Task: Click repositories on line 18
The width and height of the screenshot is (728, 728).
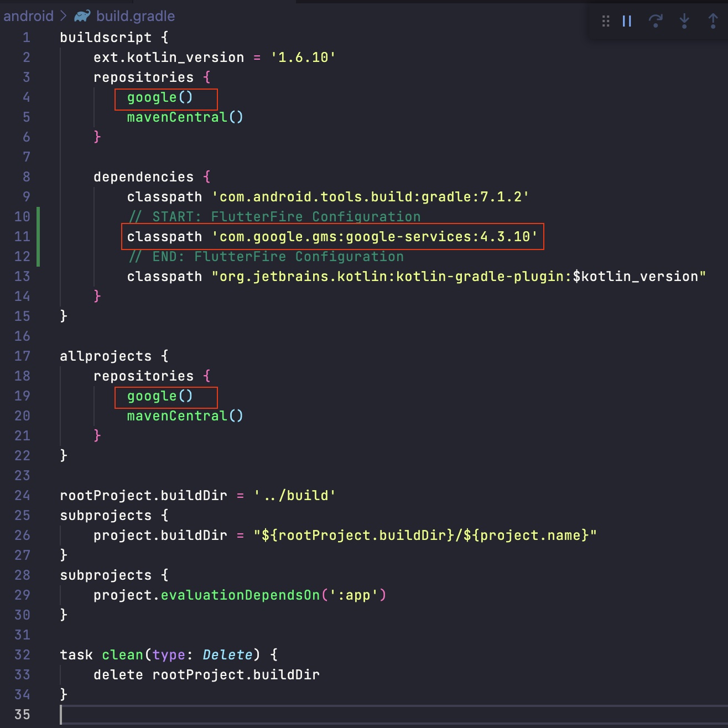Action: pos(144,376)
